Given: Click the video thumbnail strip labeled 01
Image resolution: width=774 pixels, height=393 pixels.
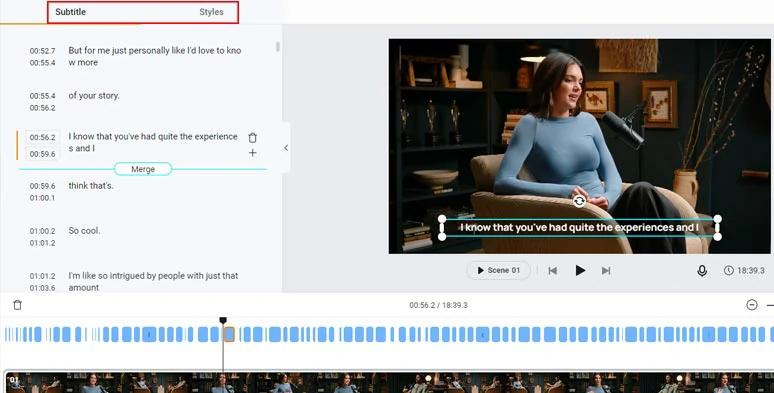Looking at the screenshot, I should pos(388,383).
